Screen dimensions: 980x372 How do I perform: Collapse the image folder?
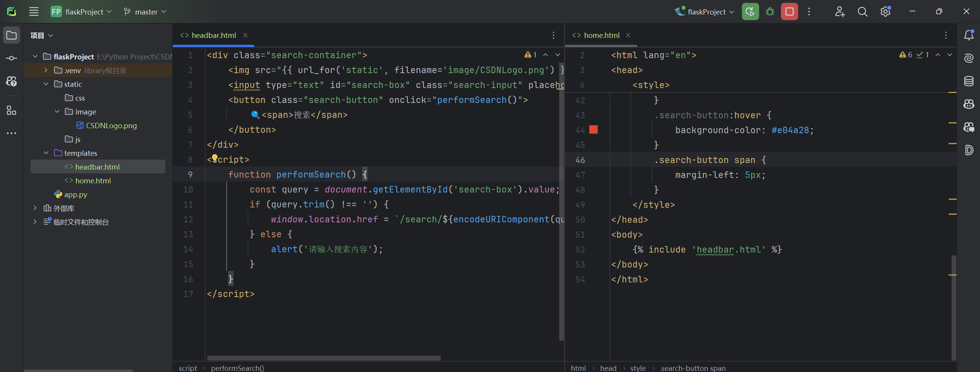[57, 111]
